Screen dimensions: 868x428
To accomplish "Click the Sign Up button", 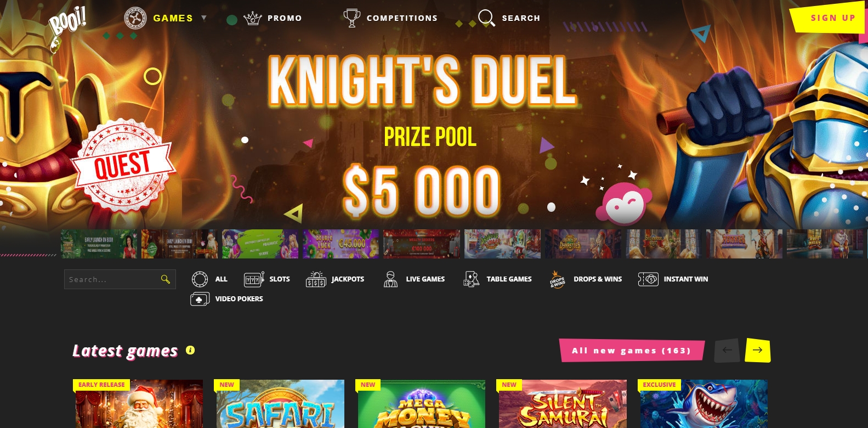I will [x=829, y=18].
